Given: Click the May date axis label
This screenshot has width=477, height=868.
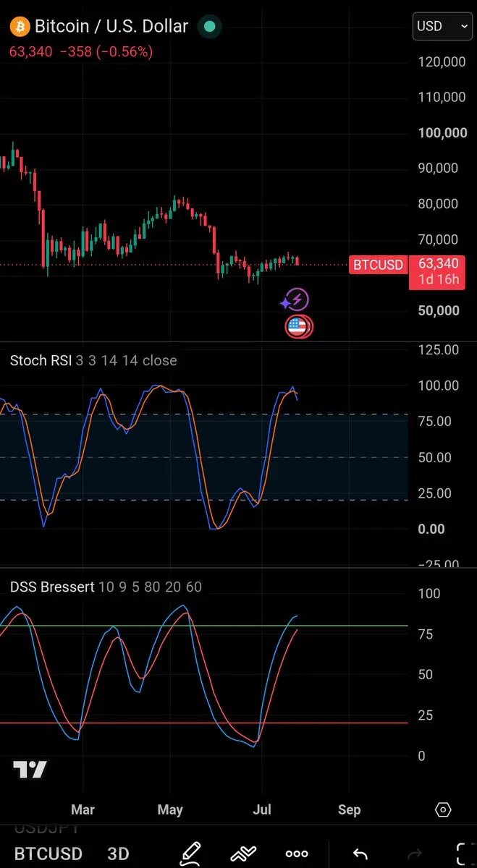Looking at the screenshot, I should point(170,809).
